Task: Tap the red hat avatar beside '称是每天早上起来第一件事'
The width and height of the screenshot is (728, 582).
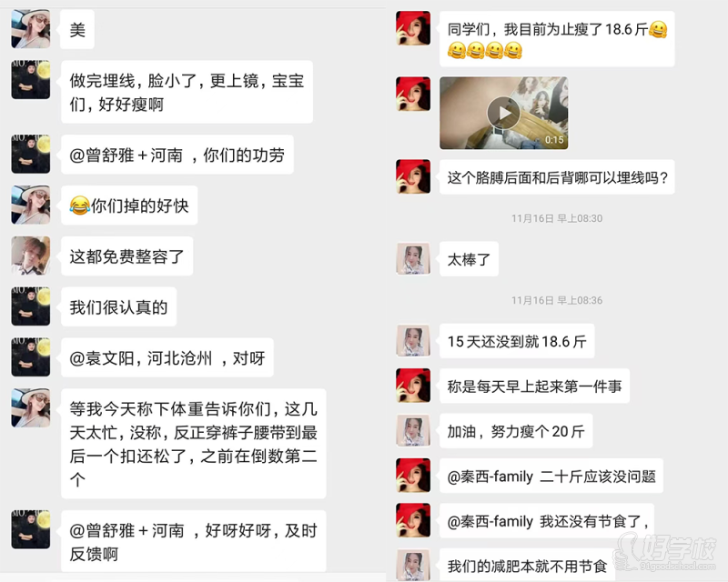Action: pos(413,386)
